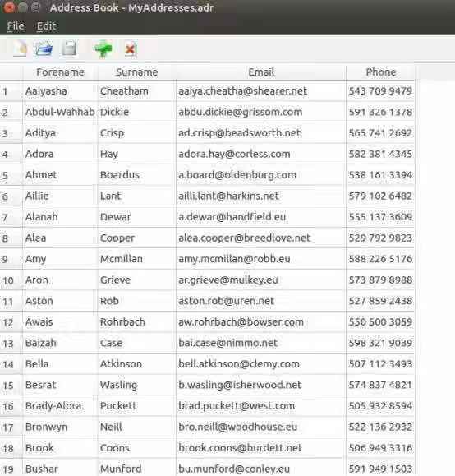Click email alea.cooper@breedlove.net

tap(261, 238)
